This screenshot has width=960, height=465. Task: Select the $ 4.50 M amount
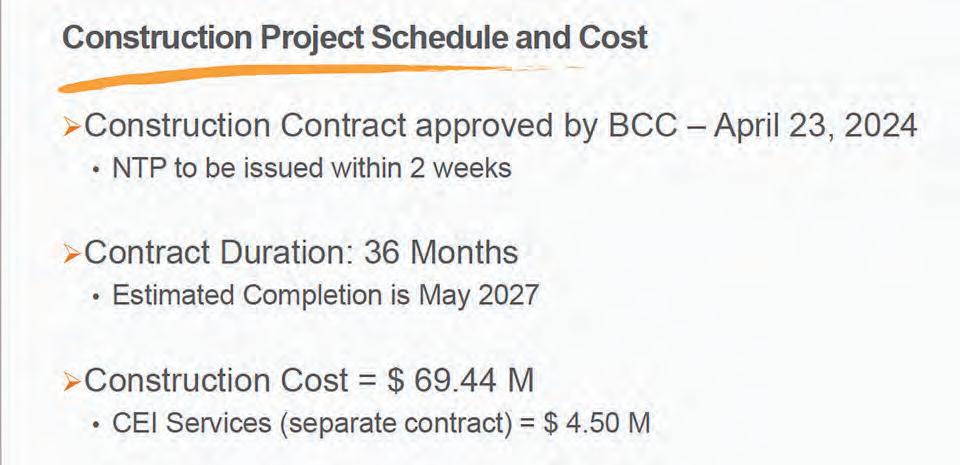[x=597, y=423]
